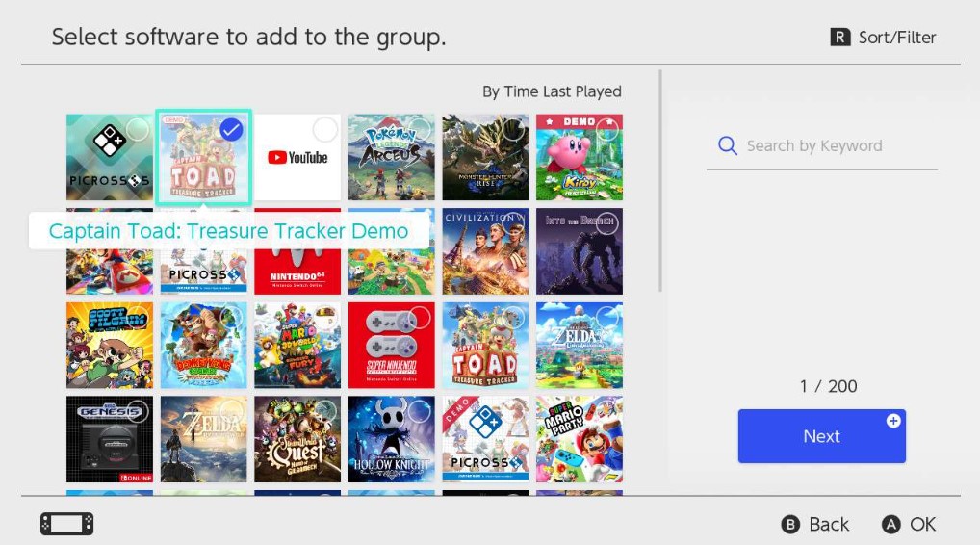Select the Super Mario Party thumbnail

tap(579, 439)
